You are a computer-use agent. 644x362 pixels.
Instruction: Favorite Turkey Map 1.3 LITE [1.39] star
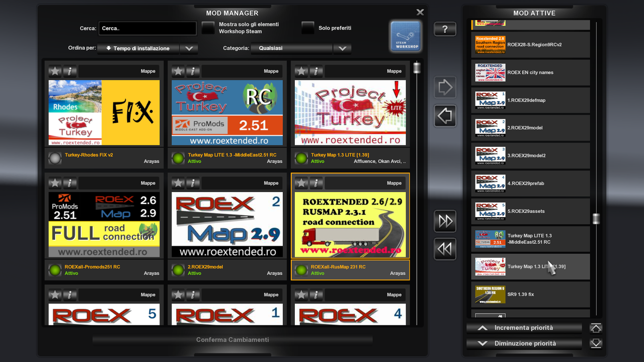(301, 71)
